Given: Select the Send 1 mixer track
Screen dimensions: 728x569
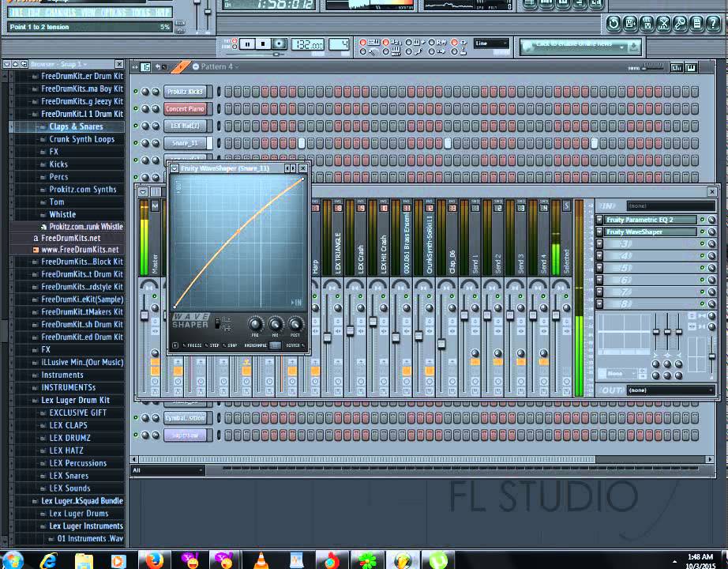Looking at the screenshot, I should [475, 264].
